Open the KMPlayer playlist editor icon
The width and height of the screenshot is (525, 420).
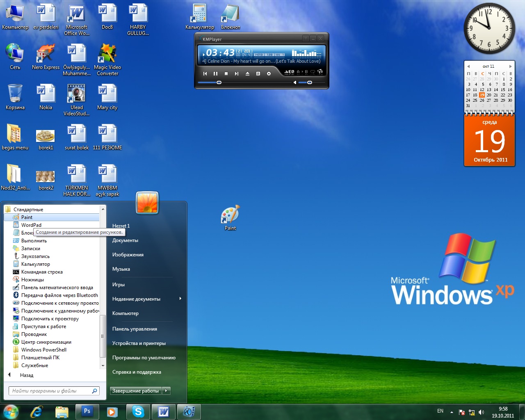point(258,73)
